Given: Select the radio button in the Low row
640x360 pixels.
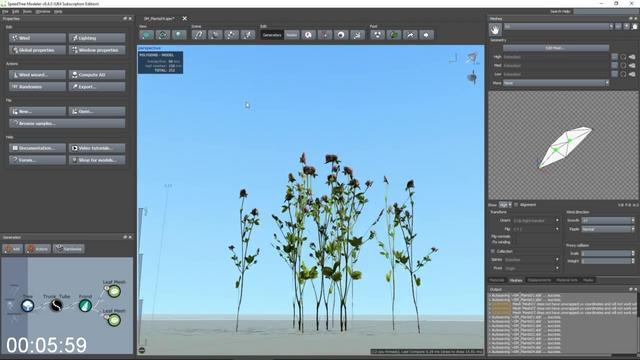Looking at the screenshot, I should point(623,74).
